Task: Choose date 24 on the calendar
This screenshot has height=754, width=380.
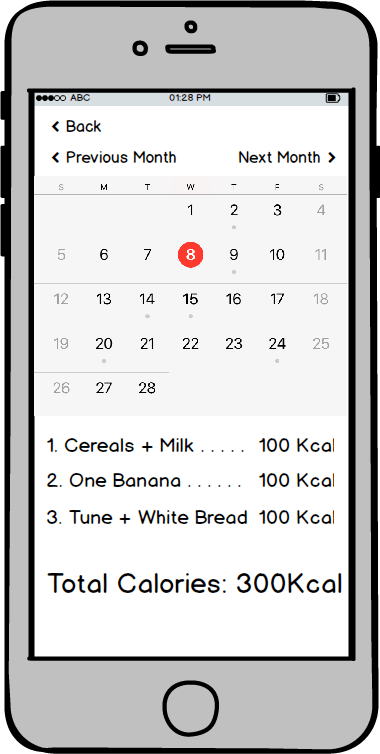Action: [277, 343]
